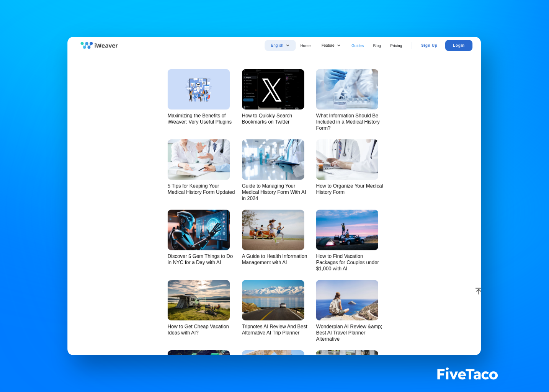The image size is (549, 392).
Task: Open the Guide to Managing thumbnail
Action: 273,160
